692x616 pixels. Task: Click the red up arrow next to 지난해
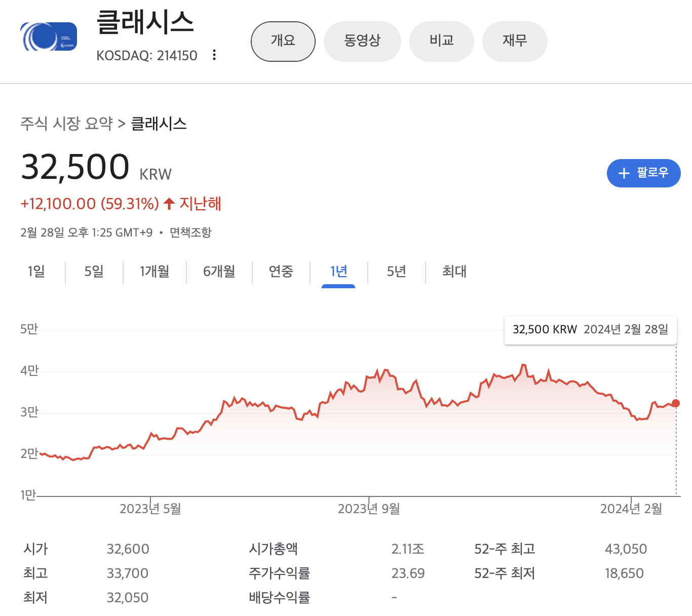point(169,204)
